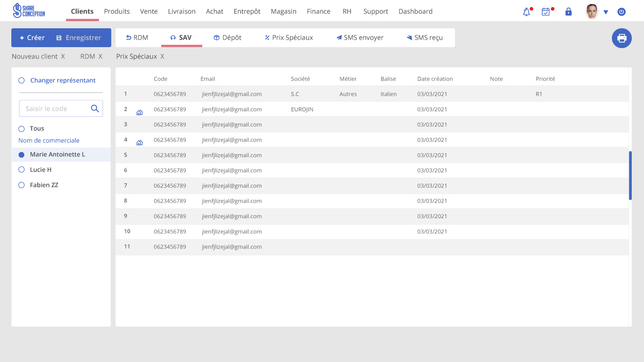Click the Créer button

coord(32,38)
